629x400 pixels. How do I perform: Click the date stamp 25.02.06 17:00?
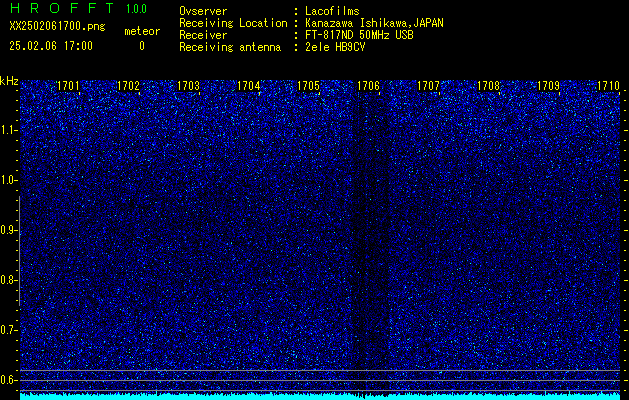coord(51,46)
